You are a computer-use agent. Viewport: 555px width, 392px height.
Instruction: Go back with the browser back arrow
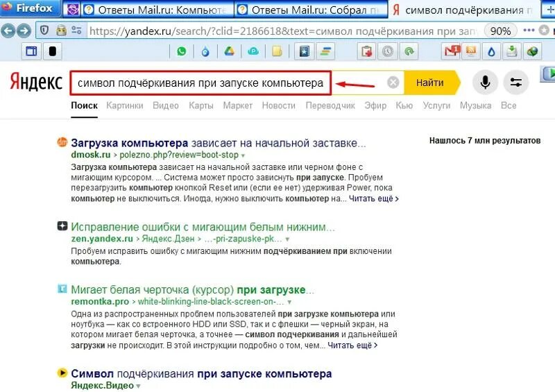click(8, 31)
